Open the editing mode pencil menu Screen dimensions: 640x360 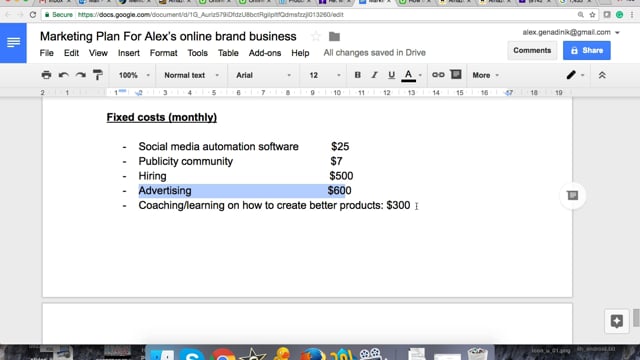[x=575, y=75]
